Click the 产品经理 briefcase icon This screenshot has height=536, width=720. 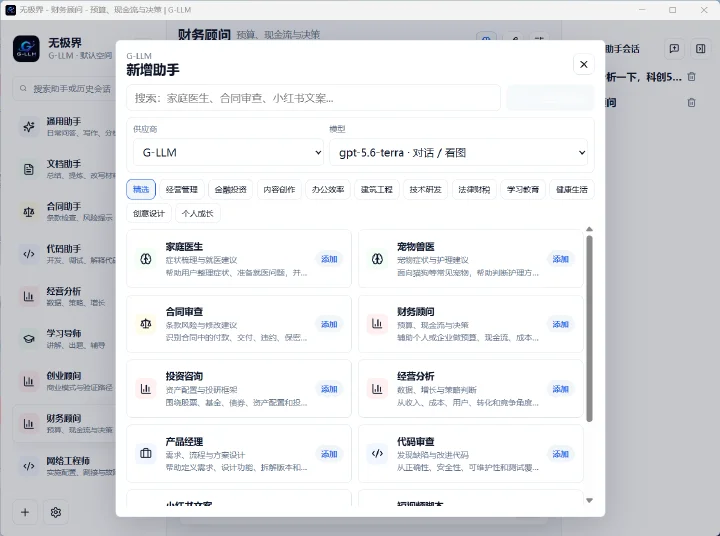click(146, 454)
